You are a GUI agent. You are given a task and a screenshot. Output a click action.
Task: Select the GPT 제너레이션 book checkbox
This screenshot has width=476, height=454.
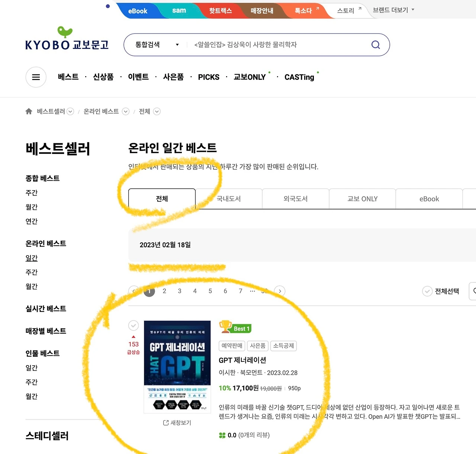[134, 325]
